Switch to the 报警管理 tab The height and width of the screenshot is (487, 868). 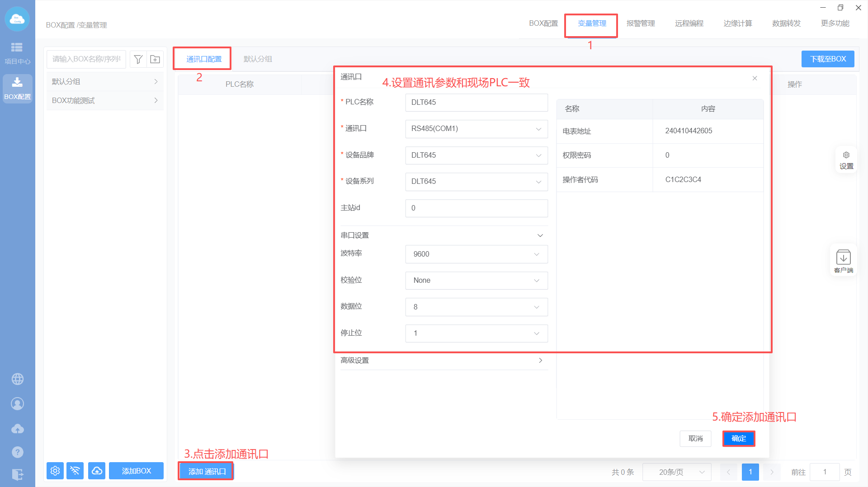tap(640, 23)
